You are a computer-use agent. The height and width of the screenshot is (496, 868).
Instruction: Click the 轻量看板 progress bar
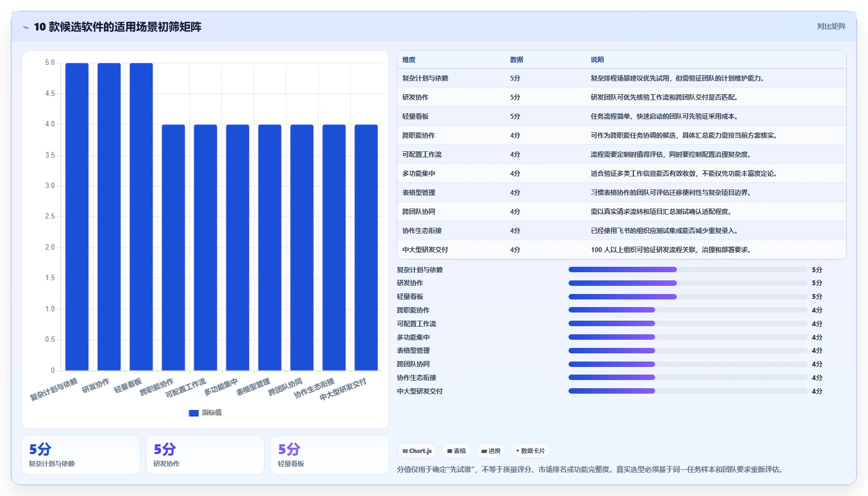[687, 297]
